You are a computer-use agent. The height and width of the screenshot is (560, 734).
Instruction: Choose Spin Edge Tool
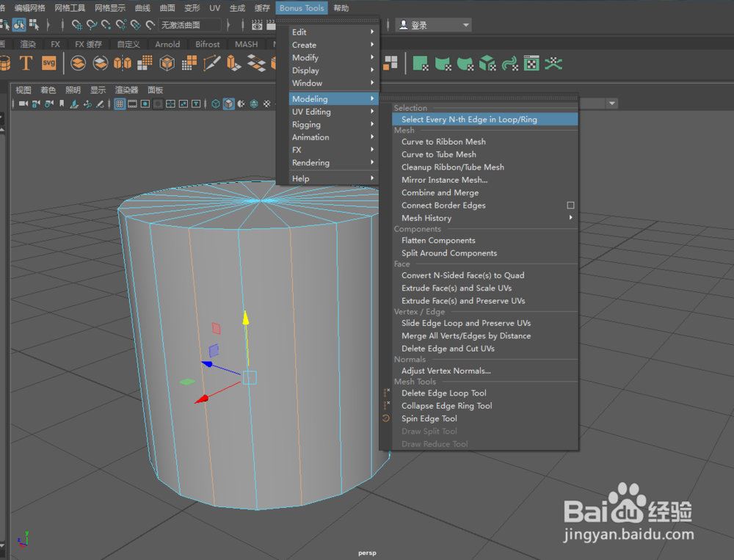pos(485,418)
